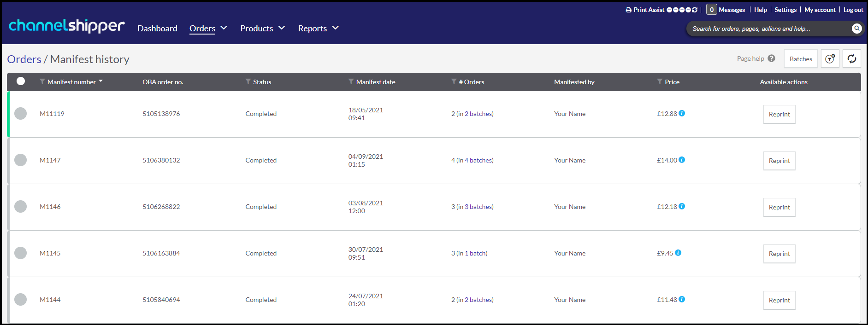The width and height of the screenshot is (868, 325).
Task: Select the manifest M1147 row checkbox
Action: tap(20, 160)
